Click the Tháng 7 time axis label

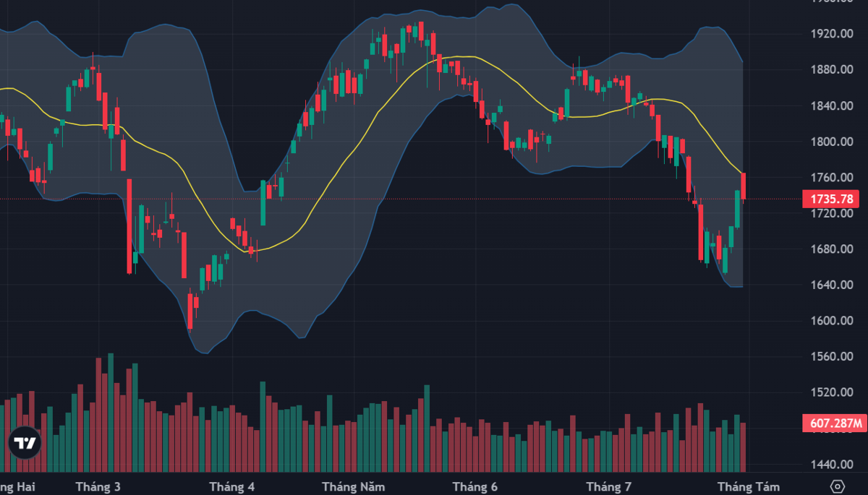[x=608, y=486]
